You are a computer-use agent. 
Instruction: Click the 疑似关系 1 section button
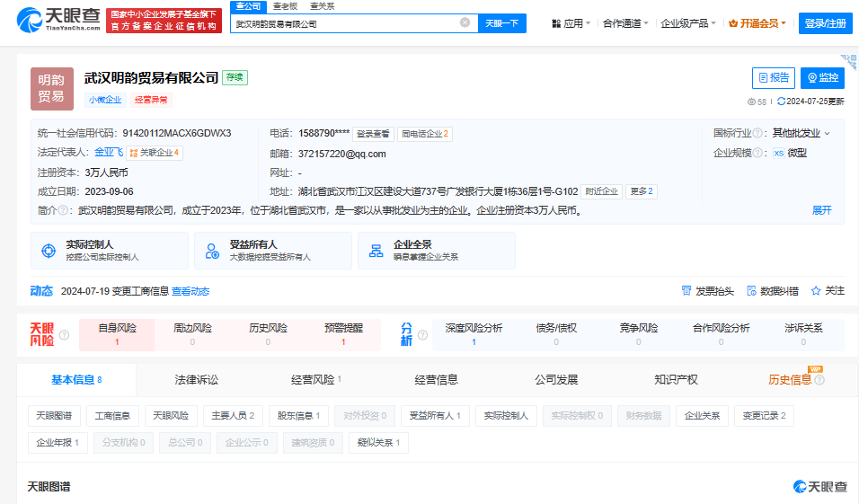[378, 443]
